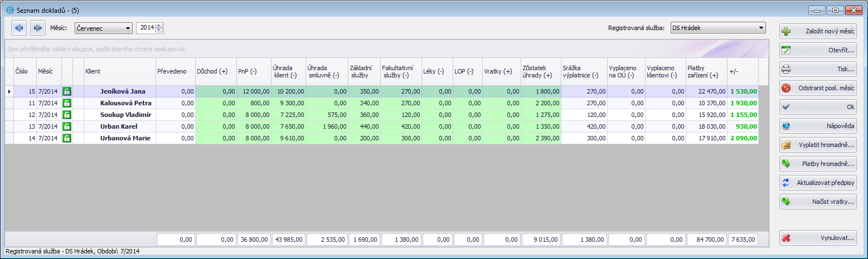Click the Seznam dokladů window app icon
This screenshot has height=259, width=868.
pyautogui.click(x=9, y=10)
